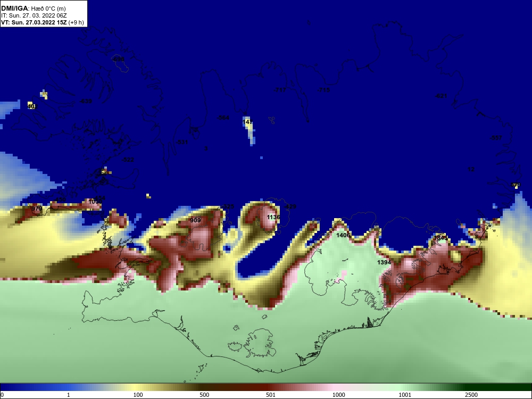The height and width of the screenshot is (399, 532).
Task: Pick the dark green color above legend 2500
Action: (x=471, y=387)
